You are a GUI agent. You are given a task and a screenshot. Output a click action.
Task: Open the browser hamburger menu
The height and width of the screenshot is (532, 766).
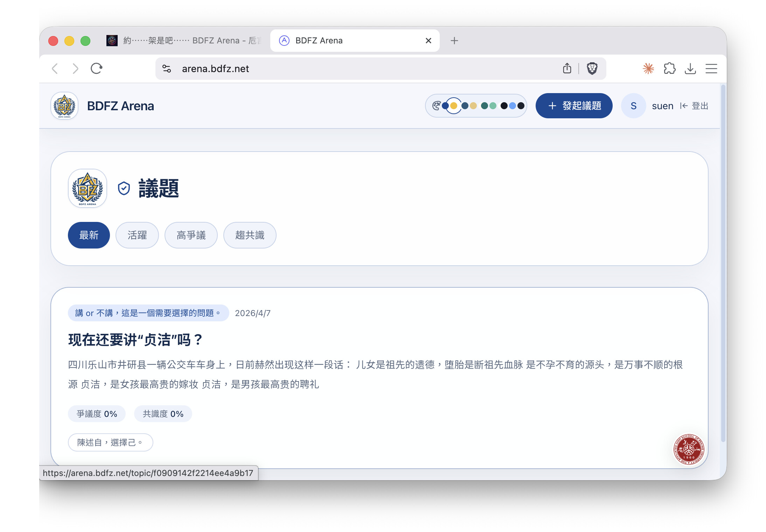(711, 69)
